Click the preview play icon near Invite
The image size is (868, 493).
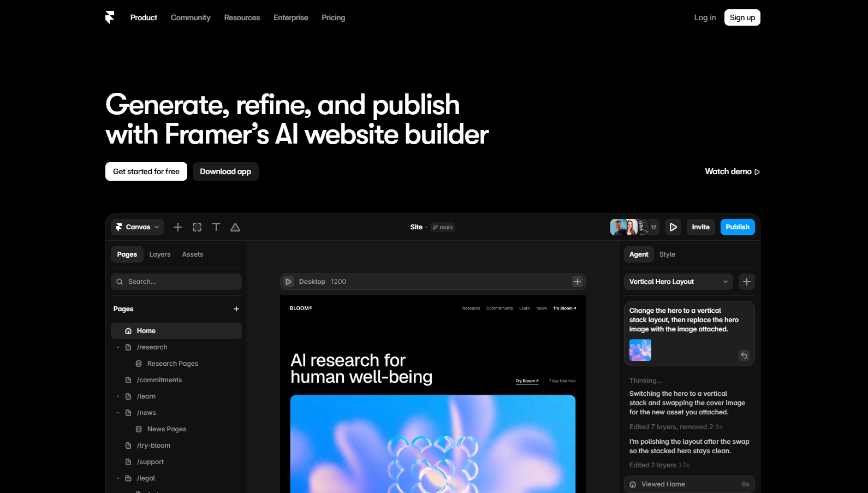(x=673, y=227)
